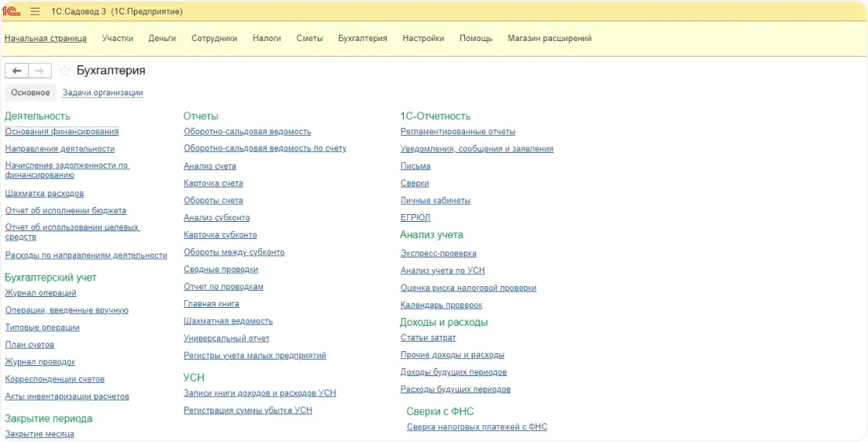Open Начисление задолженности по финансированию
The image size is (868, 442).
(67, 171)
